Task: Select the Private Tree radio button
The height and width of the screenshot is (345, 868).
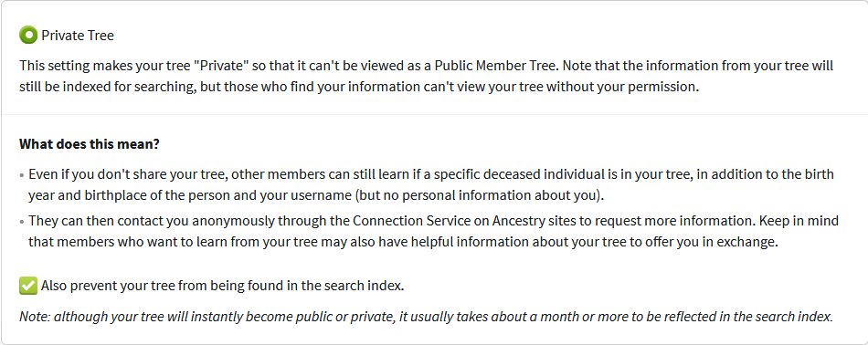Action: [28, 36]
